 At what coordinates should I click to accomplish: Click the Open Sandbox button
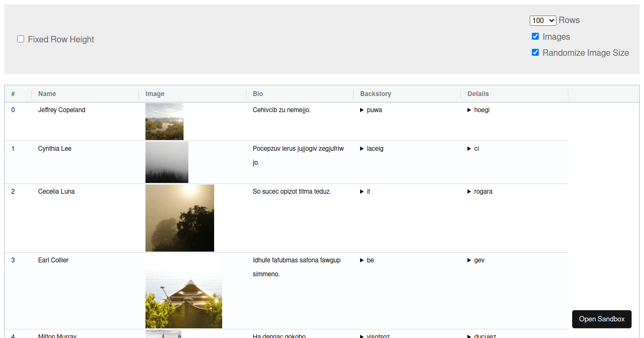click(x=602, y=319)
